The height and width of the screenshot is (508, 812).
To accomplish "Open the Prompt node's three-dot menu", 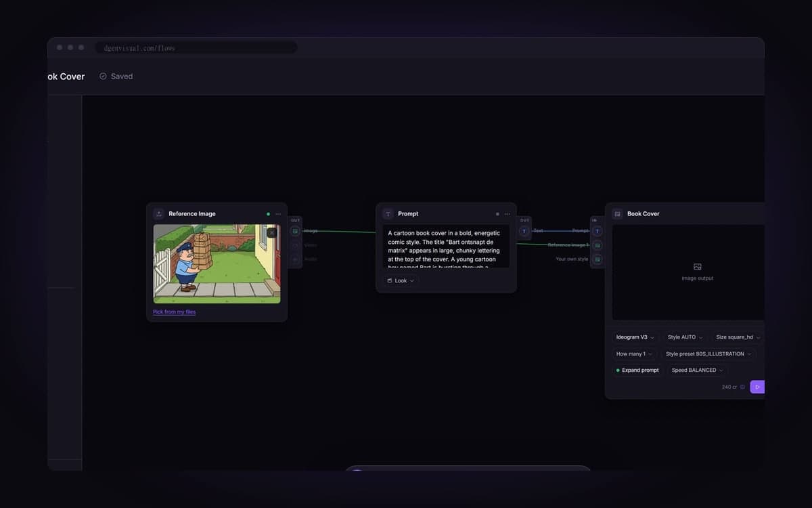I will point(507,214).
